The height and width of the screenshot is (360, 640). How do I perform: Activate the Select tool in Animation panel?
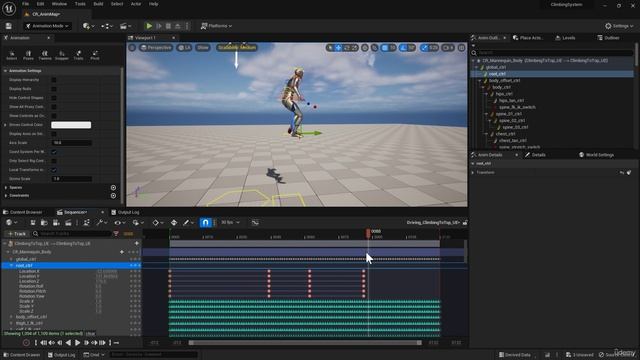pos(12,55)
